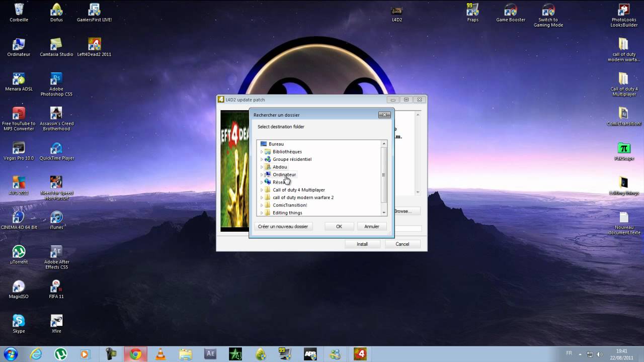
Task: Open QuickTime Player desktop icon
Action: [x=56, y=151]
